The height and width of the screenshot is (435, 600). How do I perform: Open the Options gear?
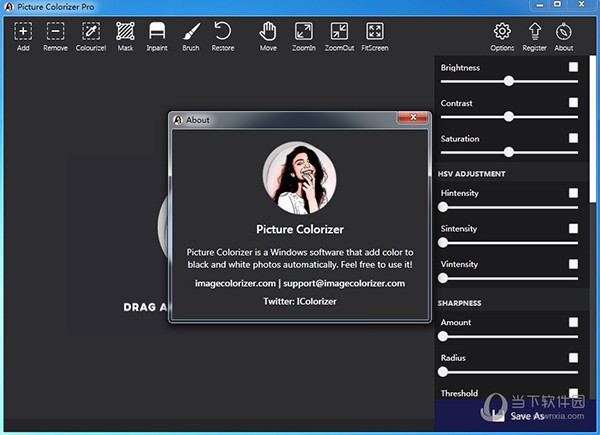502,36
